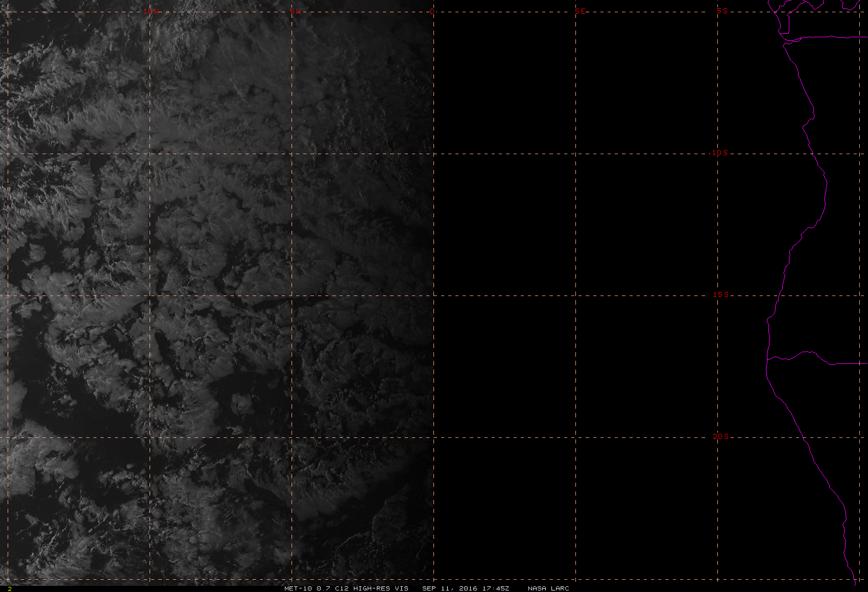This screenshot has width=868, height=592.
Task: Click the 15S latitude label
Action: pos(720,294)
